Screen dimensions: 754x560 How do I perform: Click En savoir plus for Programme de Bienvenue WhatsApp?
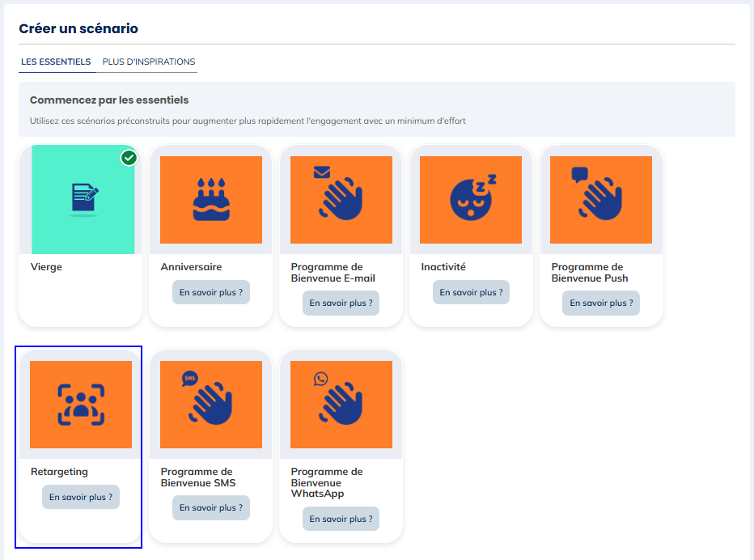tap(341, 519)
